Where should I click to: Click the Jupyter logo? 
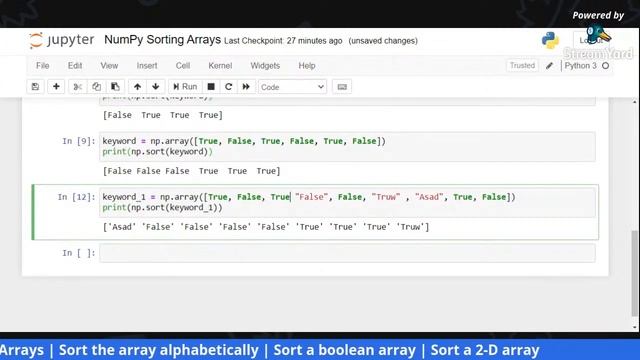[x=61, y=40]
